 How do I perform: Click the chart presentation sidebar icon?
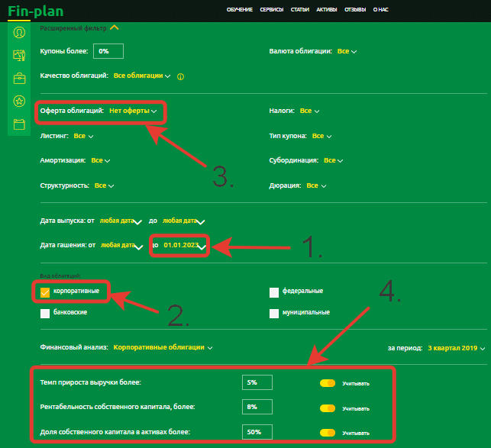coord(19,55)
